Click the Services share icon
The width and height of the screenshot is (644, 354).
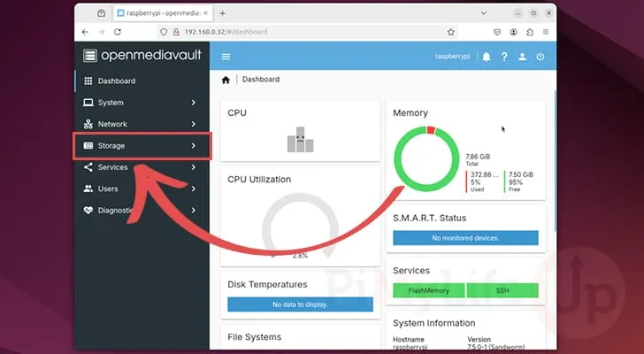pyautogui.click(x=88, y=167)
